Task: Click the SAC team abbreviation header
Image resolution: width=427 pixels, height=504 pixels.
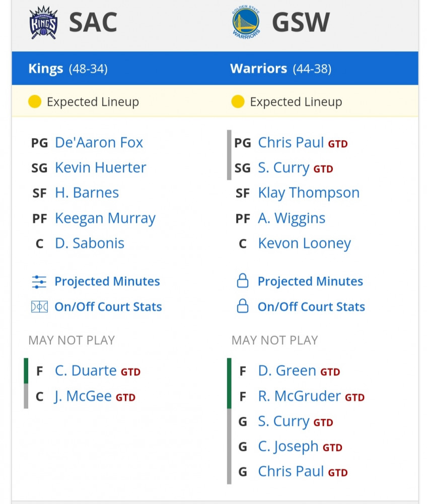Action: [93, 22]
